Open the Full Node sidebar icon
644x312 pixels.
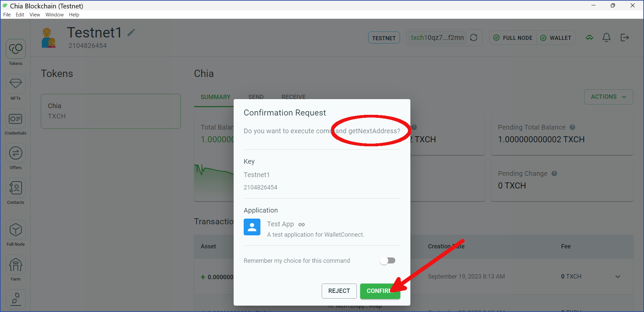[15, 230]
